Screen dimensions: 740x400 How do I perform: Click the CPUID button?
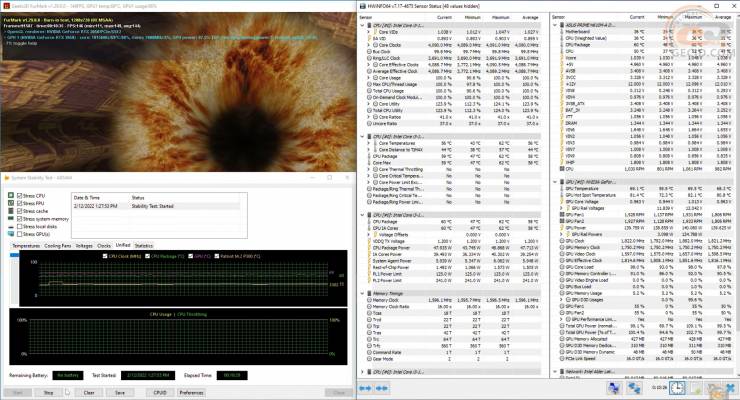160,392
